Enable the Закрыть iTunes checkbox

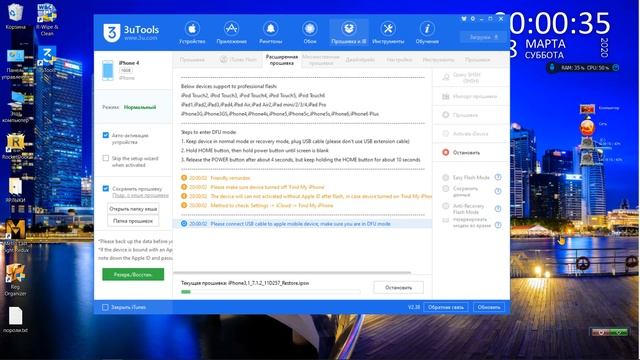click(105, 307)
